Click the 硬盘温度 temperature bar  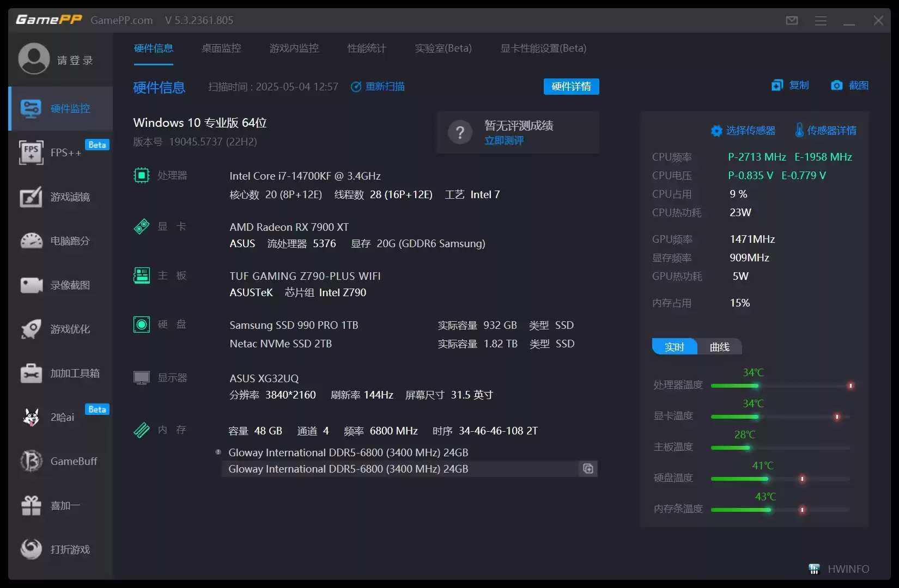[780, 479]
